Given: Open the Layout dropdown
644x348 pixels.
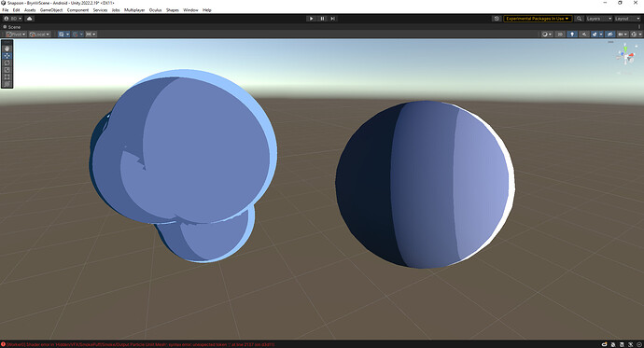Looking at the screenshot, I should pos(627,19).
